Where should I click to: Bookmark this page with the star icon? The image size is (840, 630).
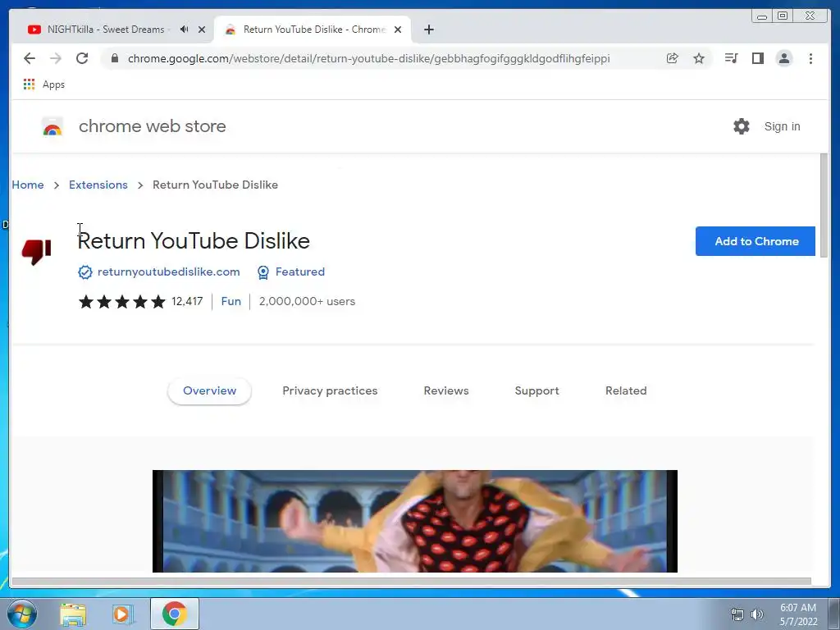coord(699,58)
